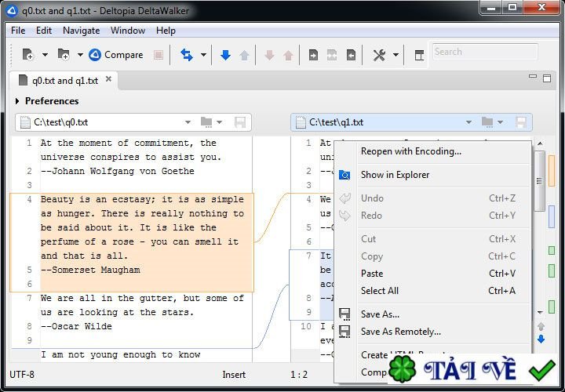The image size is (565, 392).
Task: Click the middle merge both sides toolbar icon
Action: tap(332, 55)
